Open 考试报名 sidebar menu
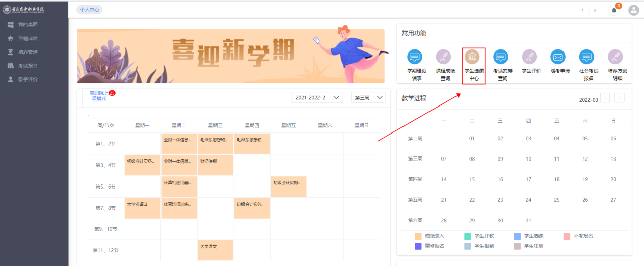Viewport: 644px width, 266px height. (x=28, y=66)
